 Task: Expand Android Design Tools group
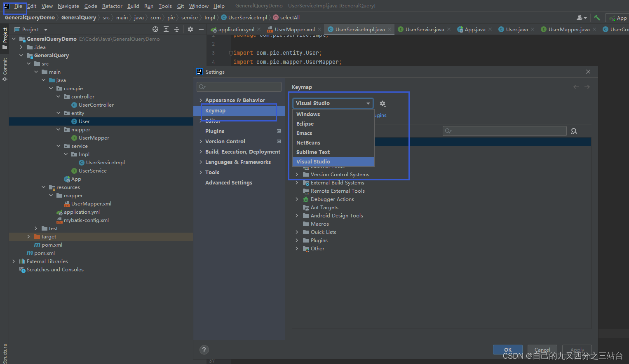[297, 216]
